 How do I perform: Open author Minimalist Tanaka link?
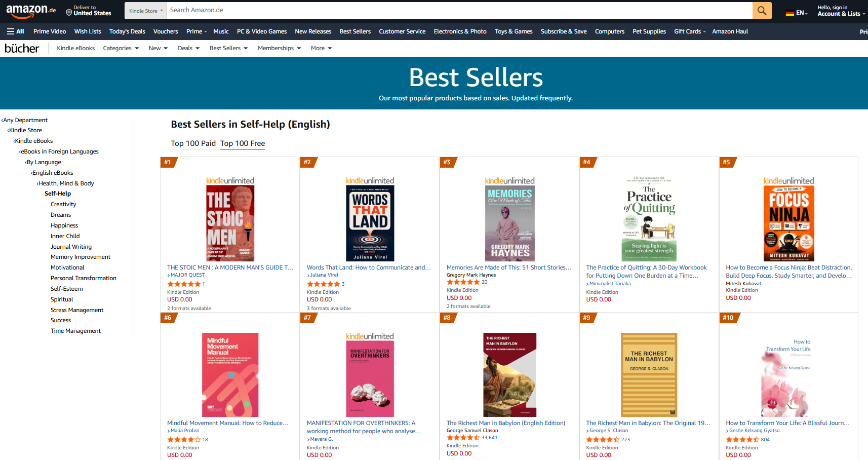[x=610, y=284]
